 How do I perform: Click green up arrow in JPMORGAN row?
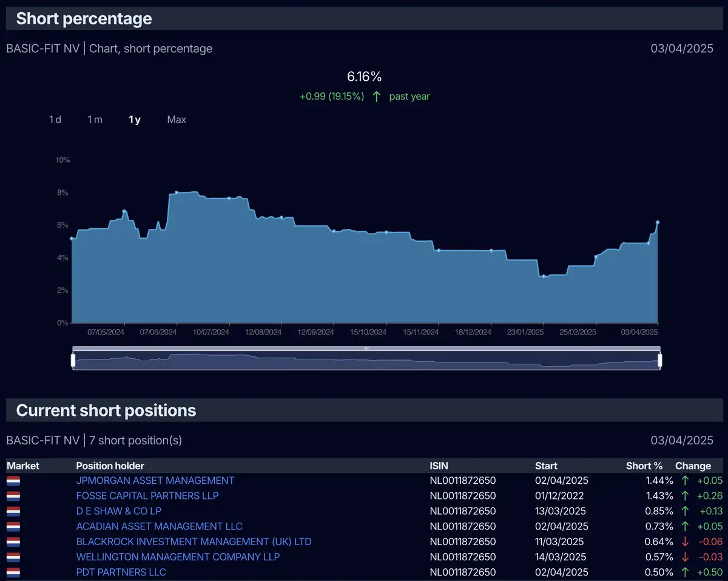coord(685,480)
